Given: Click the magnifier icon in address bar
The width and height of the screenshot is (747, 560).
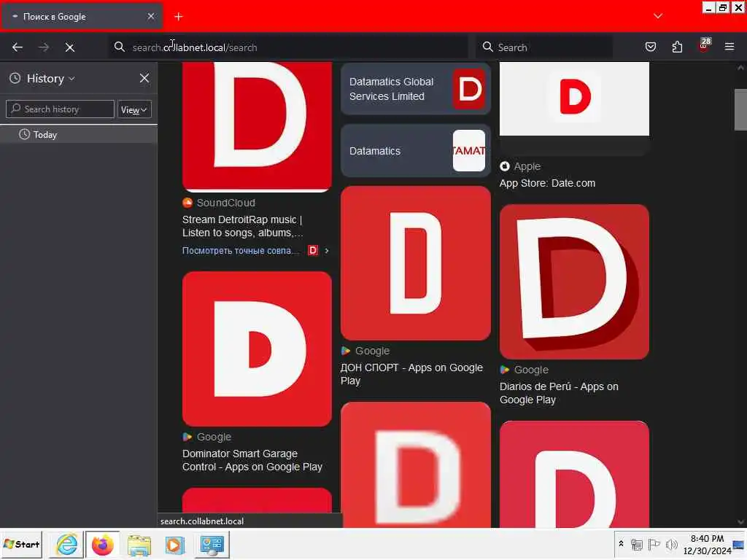Looking at the screenshot, I should [x=119, y=47].
